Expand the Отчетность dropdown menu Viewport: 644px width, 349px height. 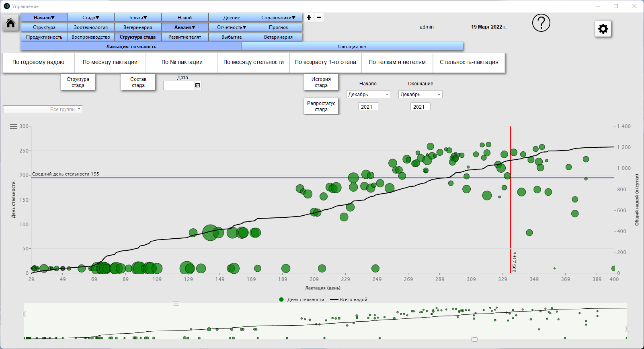[x=232, y=27]
